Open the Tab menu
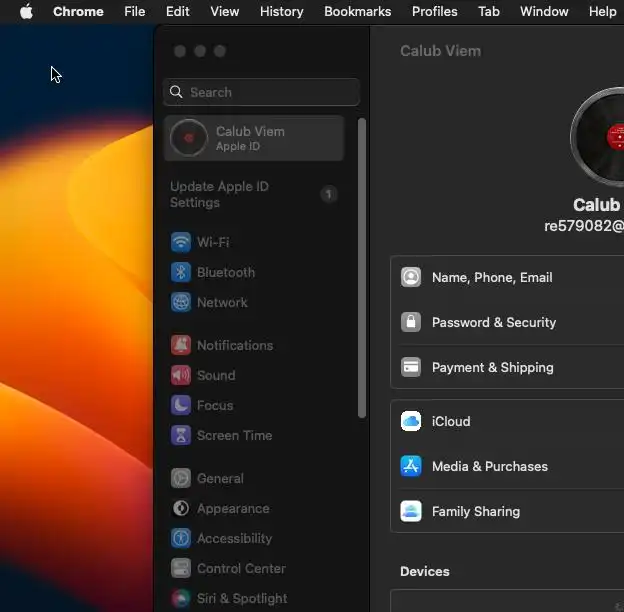 (489, 11)
